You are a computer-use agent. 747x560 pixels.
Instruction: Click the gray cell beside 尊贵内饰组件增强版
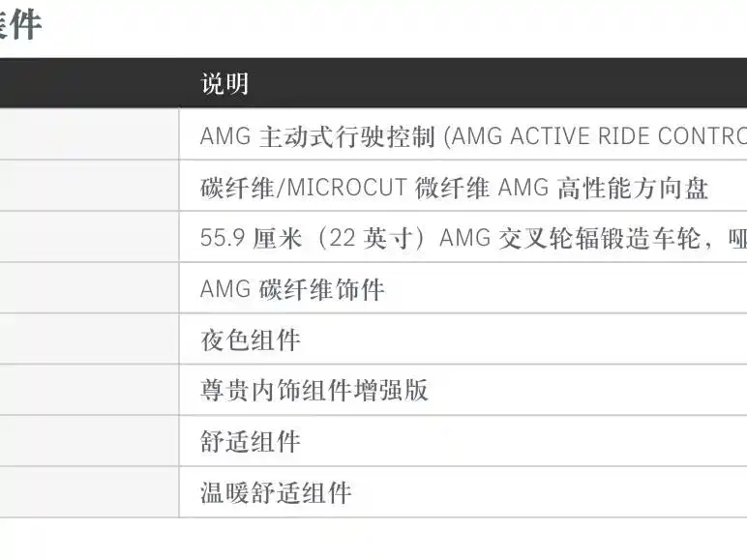[x=90, y=390]
